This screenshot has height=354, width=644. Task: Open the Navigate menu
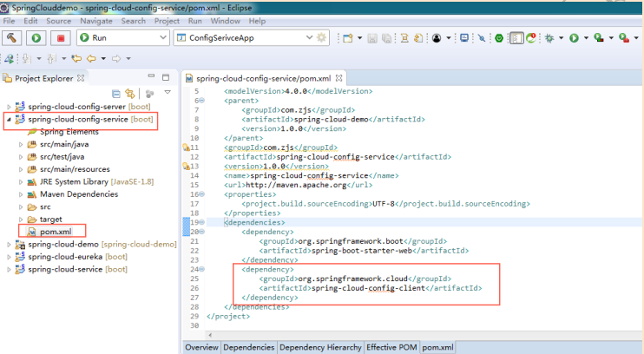pyautogui.click(x=96, y=21)
